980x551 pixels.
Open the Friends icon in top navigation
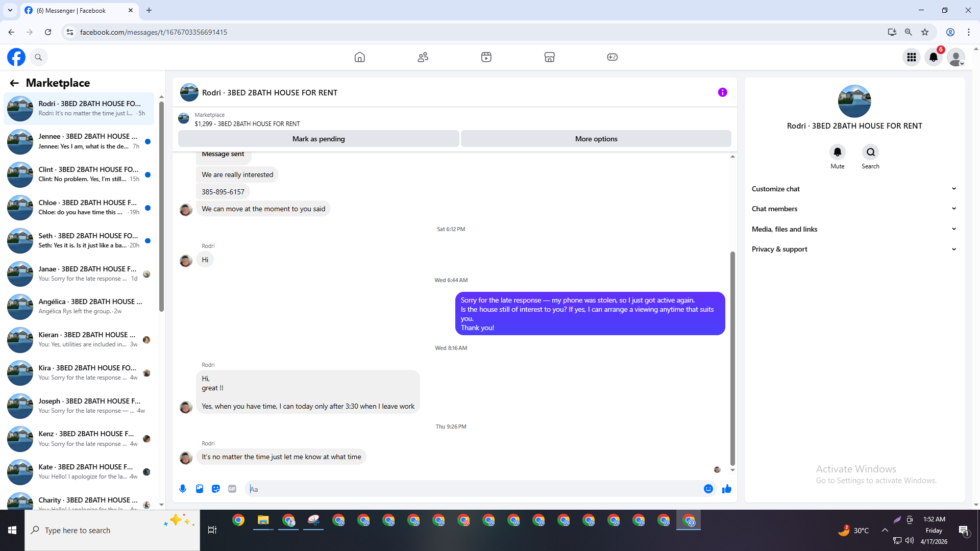[423, 57]
